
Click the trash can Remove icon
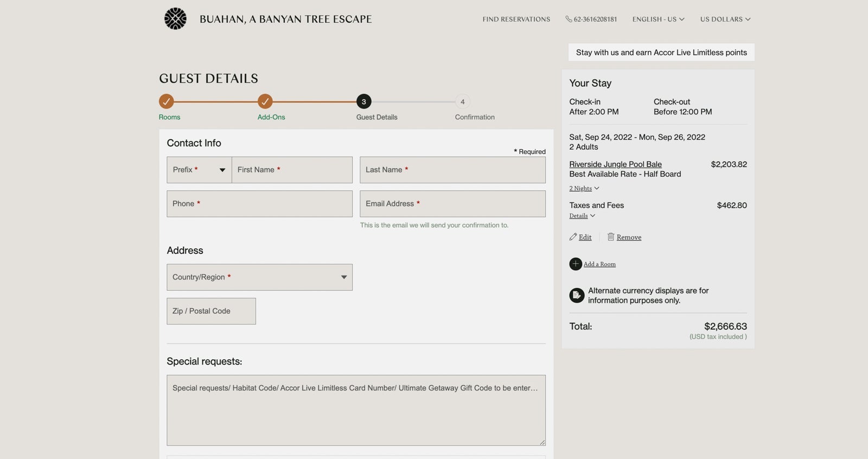(611, 237)
